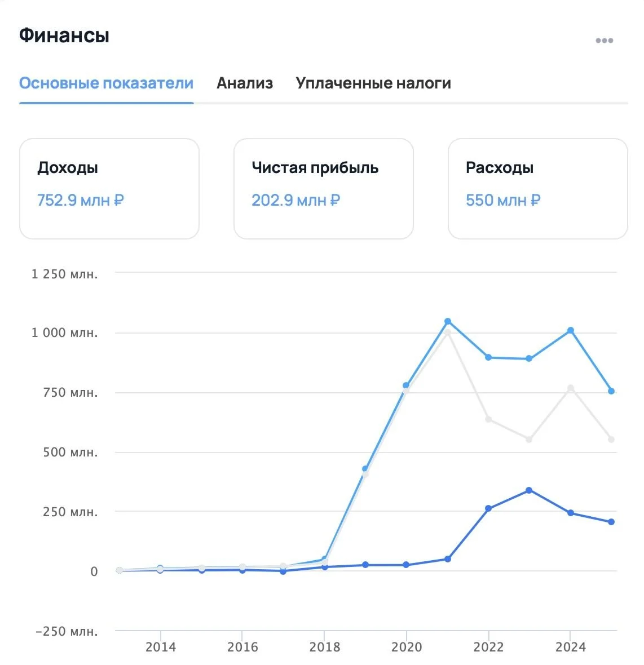Viewport: 644px width, 665px height.
Task: Open the Уплаченные налоги tab
Action: point(373,83)
